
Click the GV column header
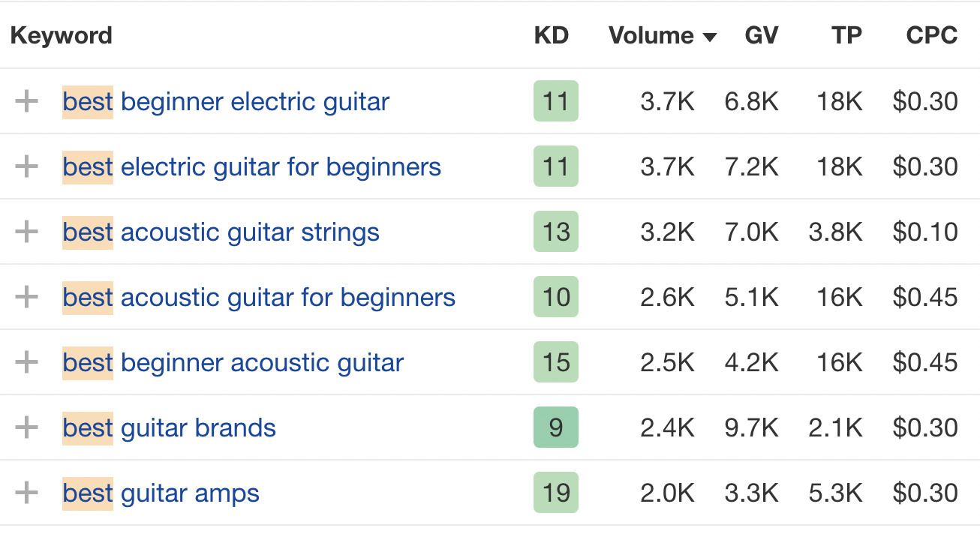pyautogui.click(x=761, y=35)
